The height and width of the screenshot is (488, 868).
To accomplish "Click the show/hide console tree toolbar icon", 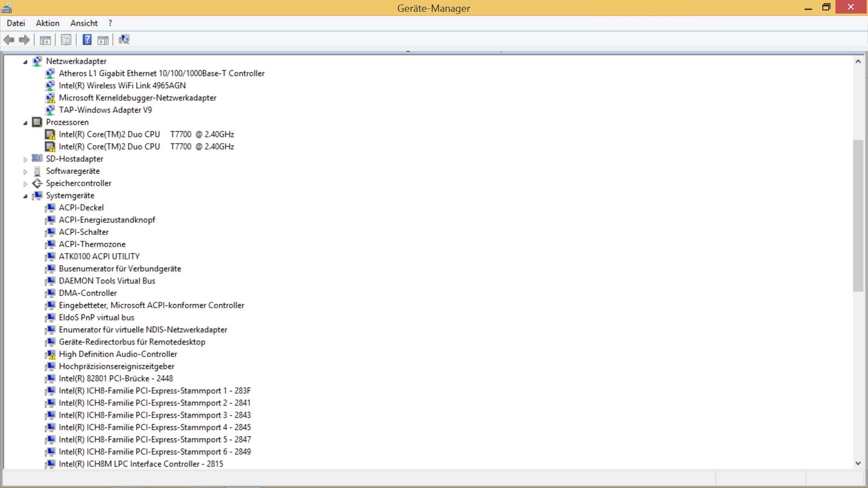I will tap(45, 40).
